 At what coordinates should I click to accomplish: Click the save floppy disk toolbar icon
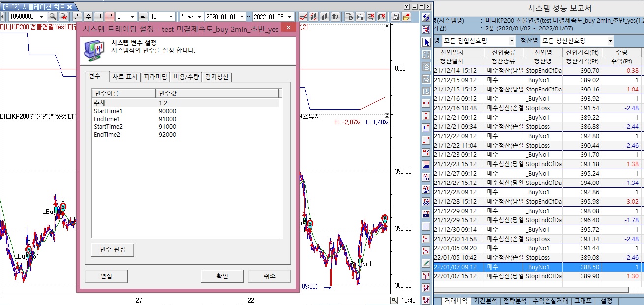[395, 17]
